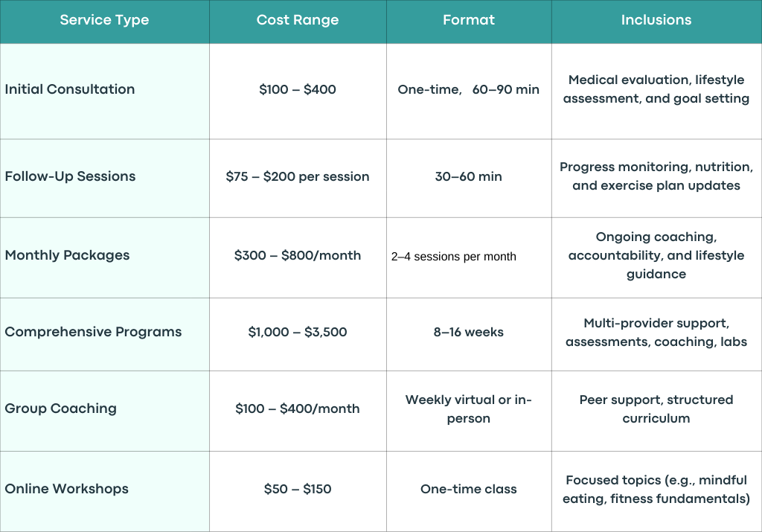
Task: Select the Cost Range header cell
Action: click(x=298, y=22)
